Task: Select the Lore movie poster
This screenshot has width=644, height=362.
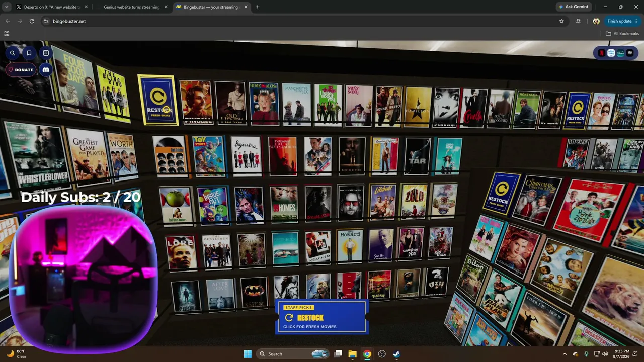Action: [181, 253]
